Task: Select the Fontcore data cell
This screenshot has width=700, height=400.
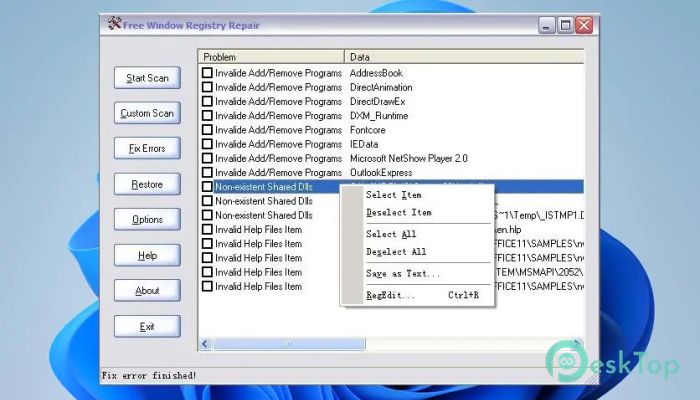Action: 367,130
